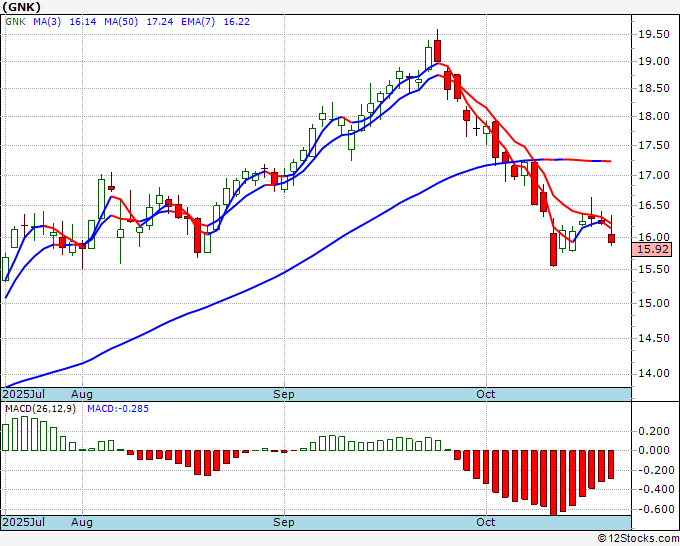The image size is (680, 546).
Task: Click Oct on the price chart timeline
Action: click(x=485, y=394)
